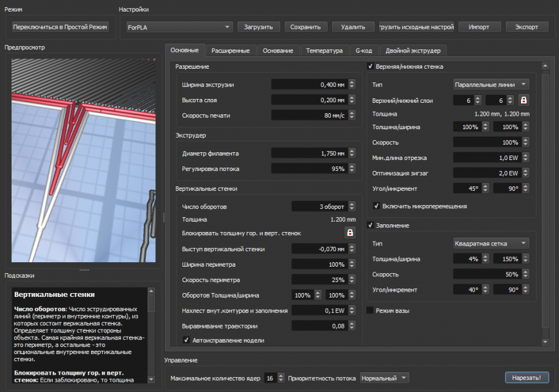Viewport: 559px width, 392px height.
Task: Click the Загрузить button
Action: [258, 27]
